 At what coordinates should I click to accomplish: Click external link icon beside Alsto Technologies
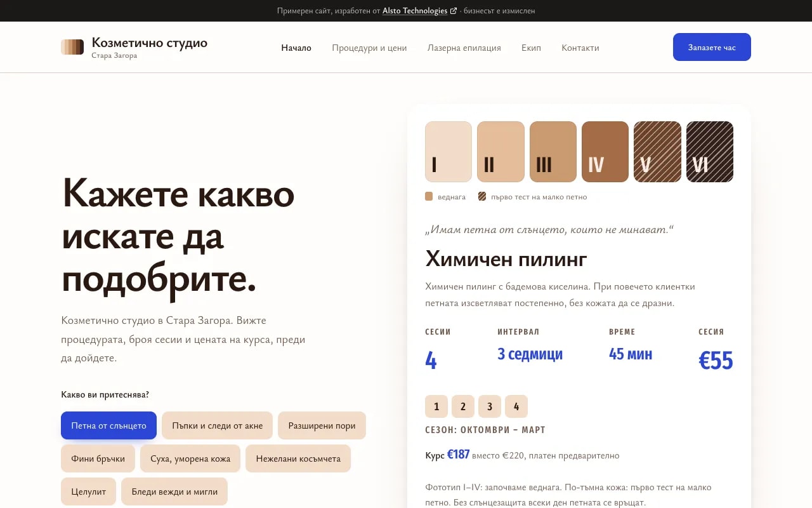454,11
